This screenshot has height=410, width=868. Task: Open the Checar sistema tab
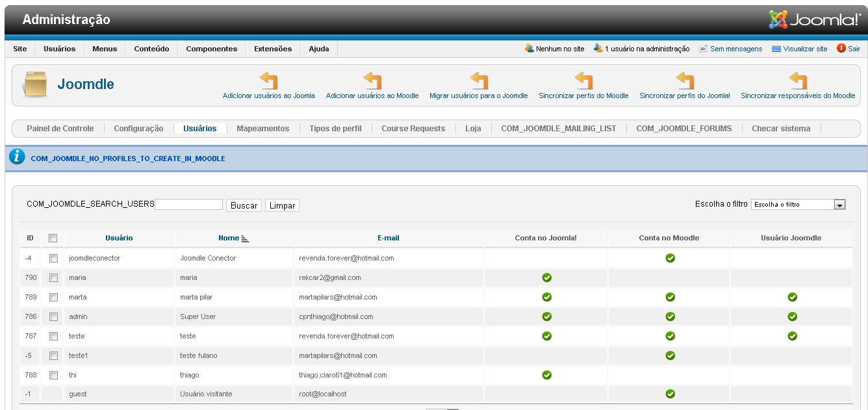[781, 129]
